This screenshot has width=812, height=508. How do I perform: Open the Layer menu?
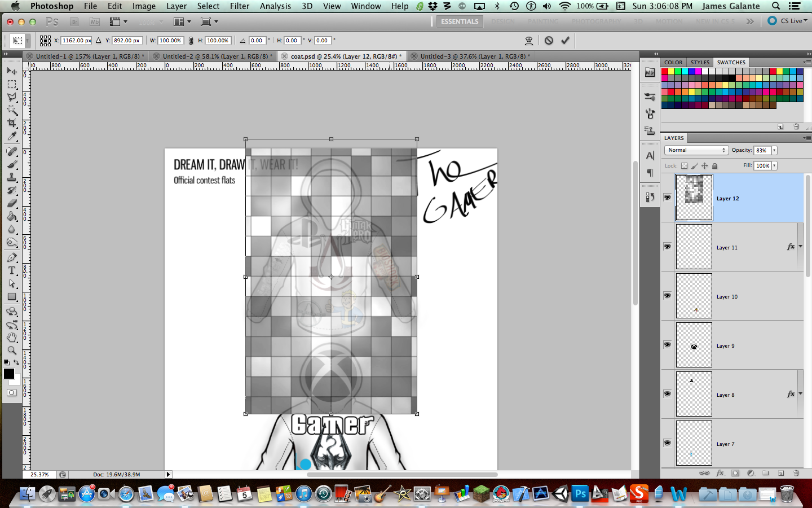(176, 6)
